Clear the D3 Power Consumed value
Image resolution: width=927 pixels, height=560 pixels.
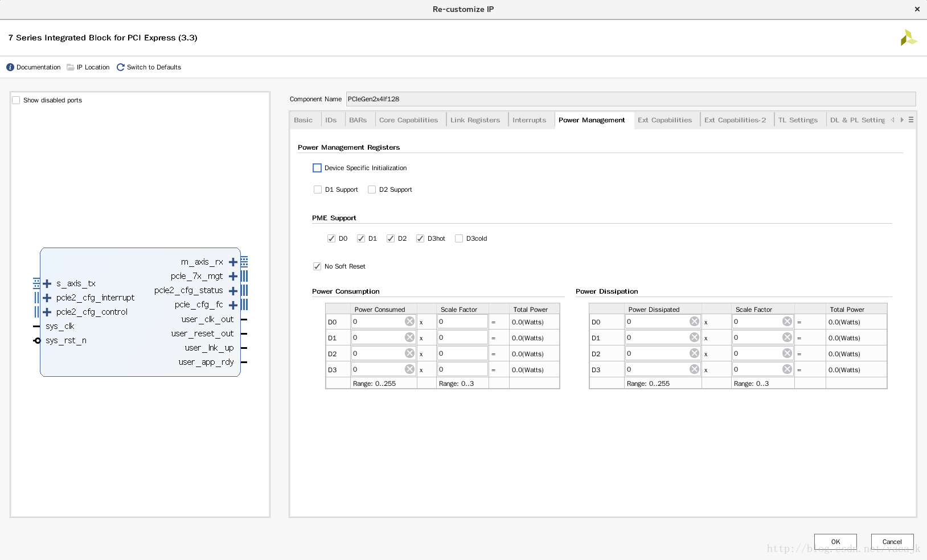[409, 369]
